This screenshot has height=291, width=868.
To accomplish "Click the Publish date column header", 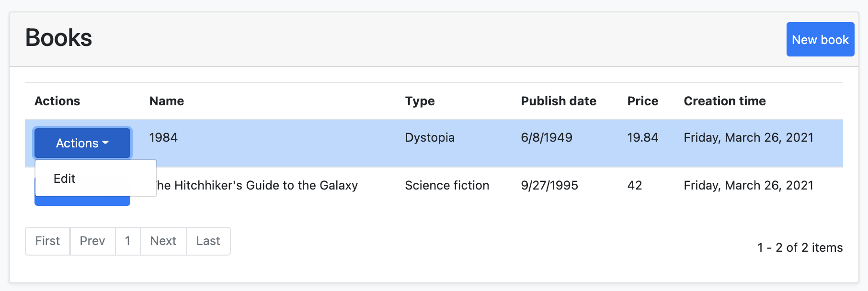I will (x=559, y=101).
